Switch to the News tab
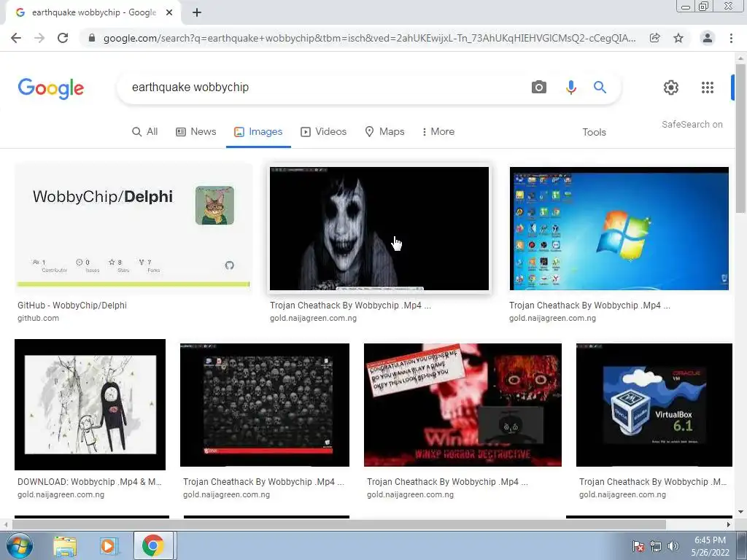Screen dimensions: 747x560 pyautogui.click(x=196, y=132)
